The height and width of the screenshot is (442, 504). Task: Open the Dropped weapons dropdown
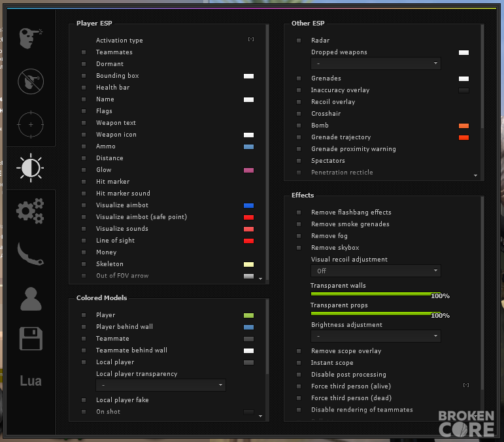coord(375,63)
